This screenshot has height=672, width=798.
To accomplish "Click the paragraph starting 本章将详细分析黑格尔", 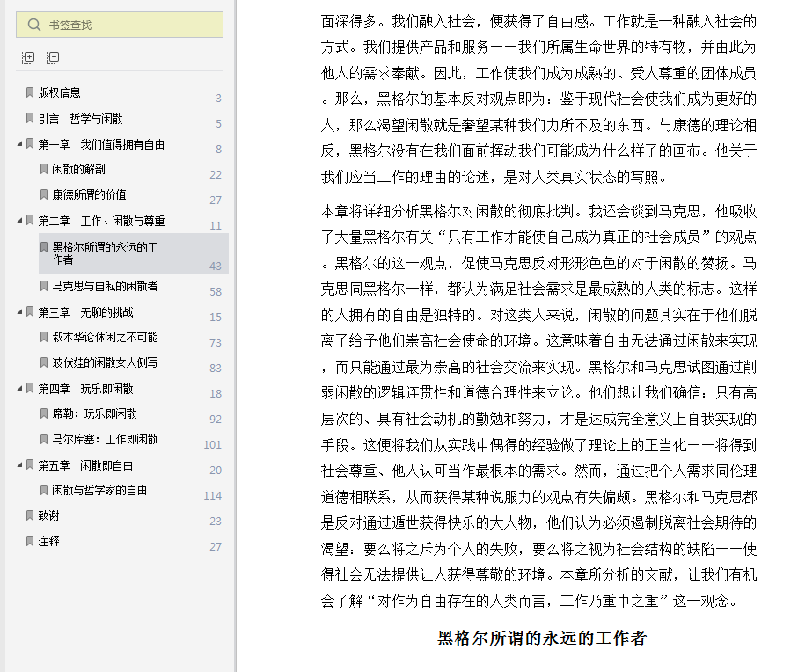I will click(539, 406).
